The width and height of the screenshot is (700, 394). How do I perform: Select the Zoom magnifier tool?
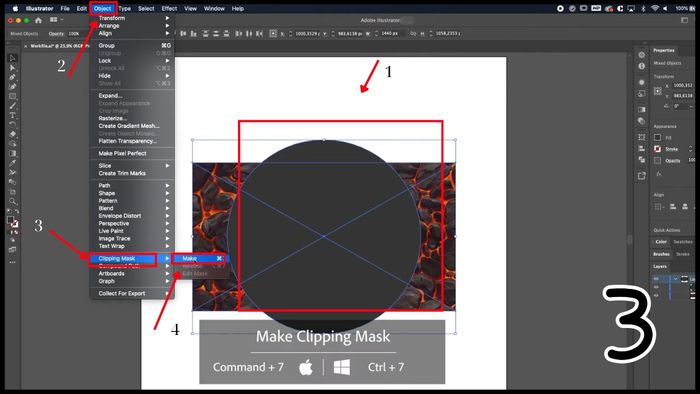point(12,201)
